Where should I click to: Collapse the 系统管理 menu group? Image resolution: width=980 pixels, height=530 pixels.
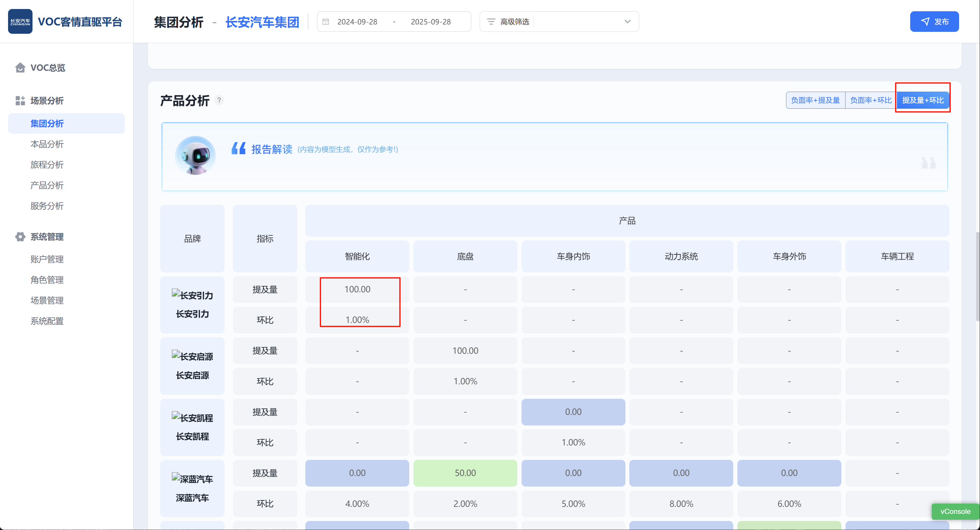coord(47,237)
